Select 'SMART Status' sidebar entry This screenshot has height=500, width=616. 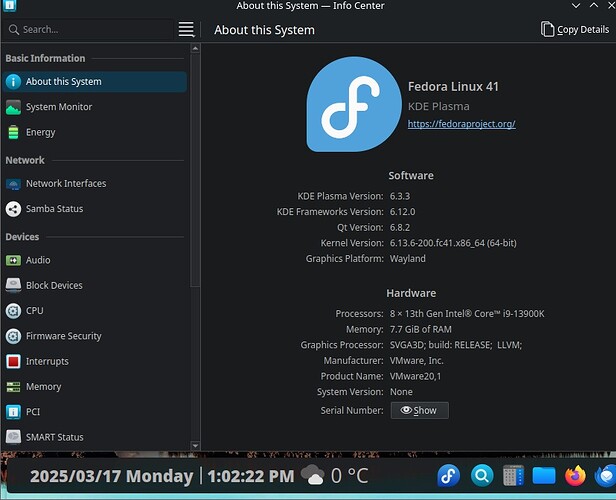[94, 437]
